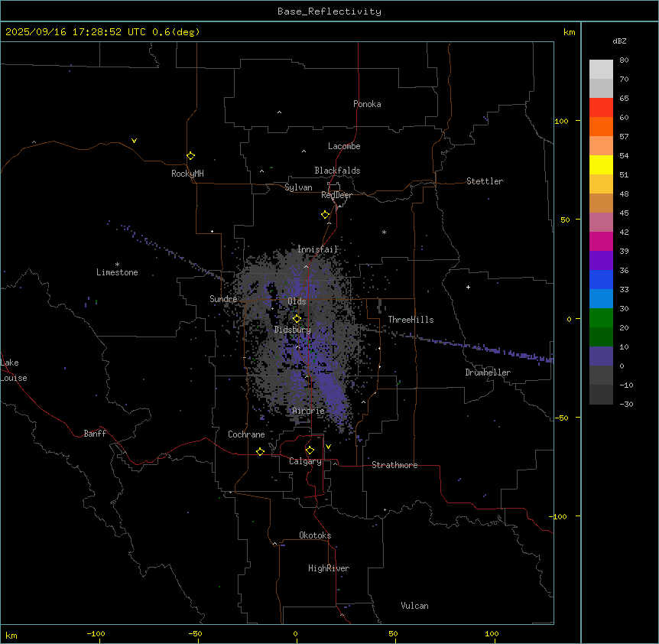Click the UTC timestamp at top left

[102, 32]
